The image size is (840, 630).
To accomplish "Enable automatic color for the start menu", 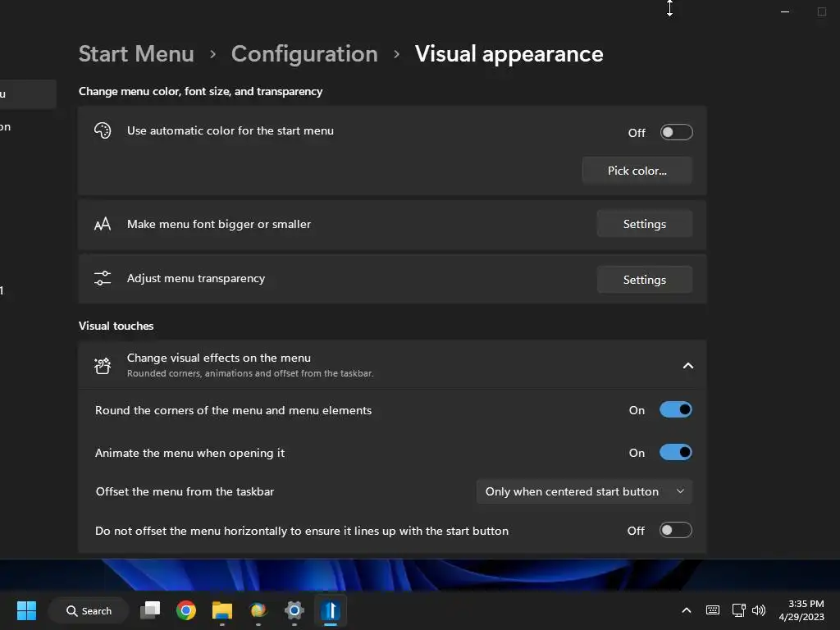I will [676, 132].
